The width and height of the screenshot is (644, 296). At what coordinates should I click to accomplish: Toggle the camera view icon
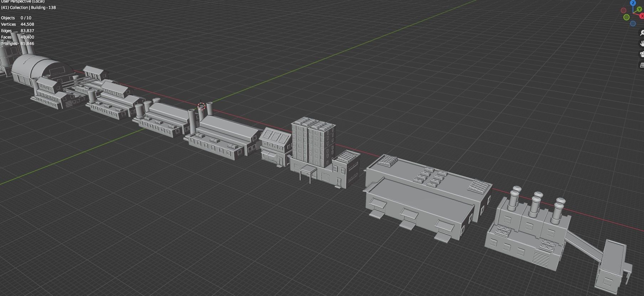point(642,54)
